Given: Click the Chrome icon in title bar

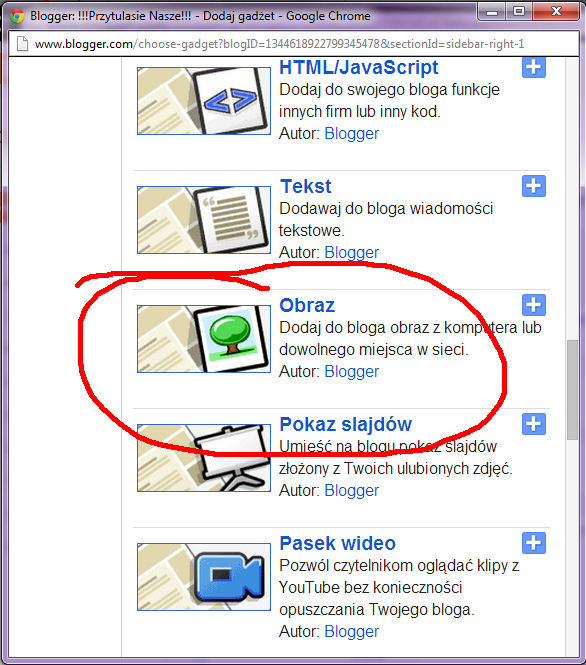Looking at the screenshot, I should (17, 16).
